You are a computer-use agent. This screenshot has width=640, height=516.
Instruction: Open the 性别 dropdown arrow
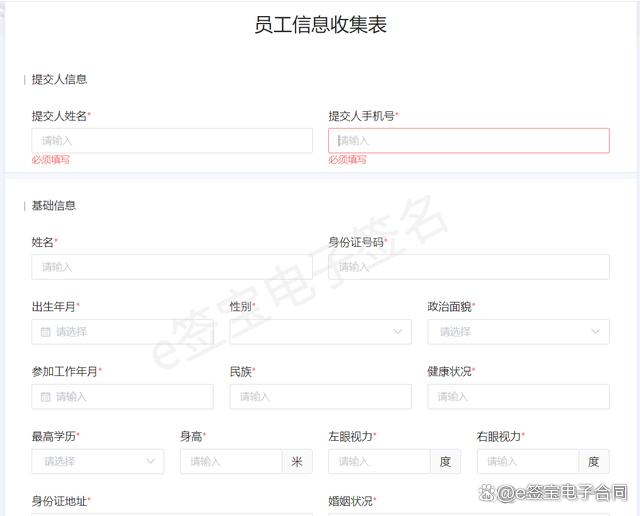pyautogui.click(x=398, y=332)
